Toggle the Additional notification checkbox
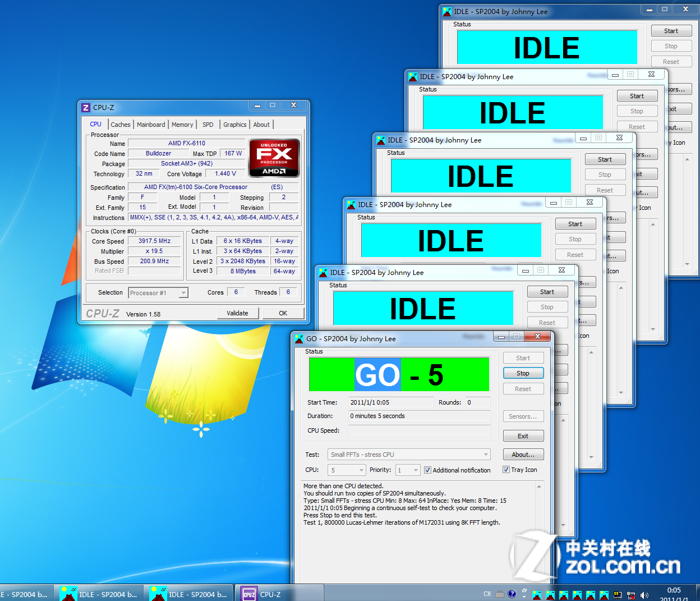 (x=427, y=470)
